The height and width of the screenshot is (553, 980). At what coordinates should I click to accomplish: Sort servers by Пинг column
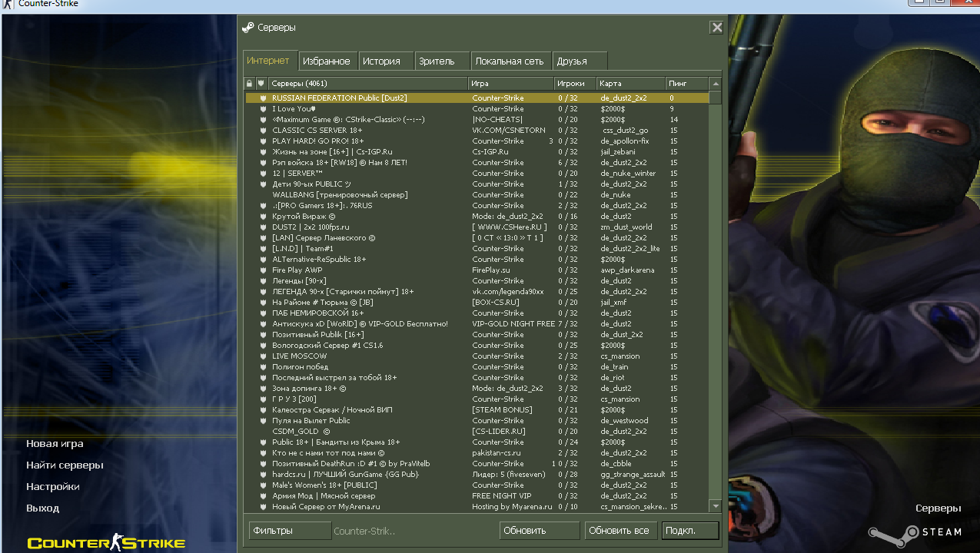point(687,83)
